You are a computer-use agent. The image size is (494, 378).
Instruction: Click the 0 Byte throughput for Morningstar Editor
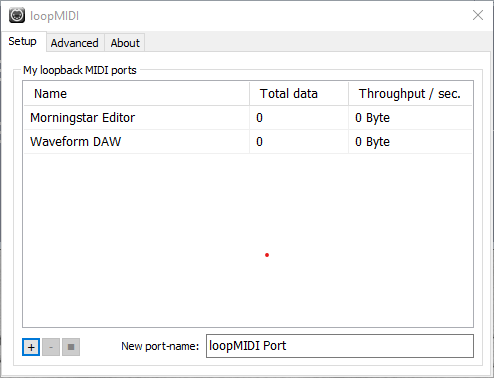click(x=372, y=118)
